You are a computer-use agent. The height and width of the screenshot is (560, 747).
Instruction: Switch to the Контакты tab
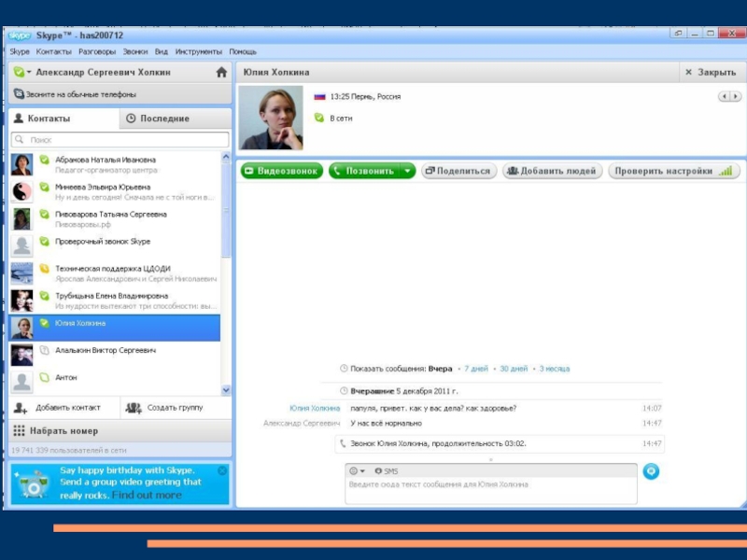(63, 119)
